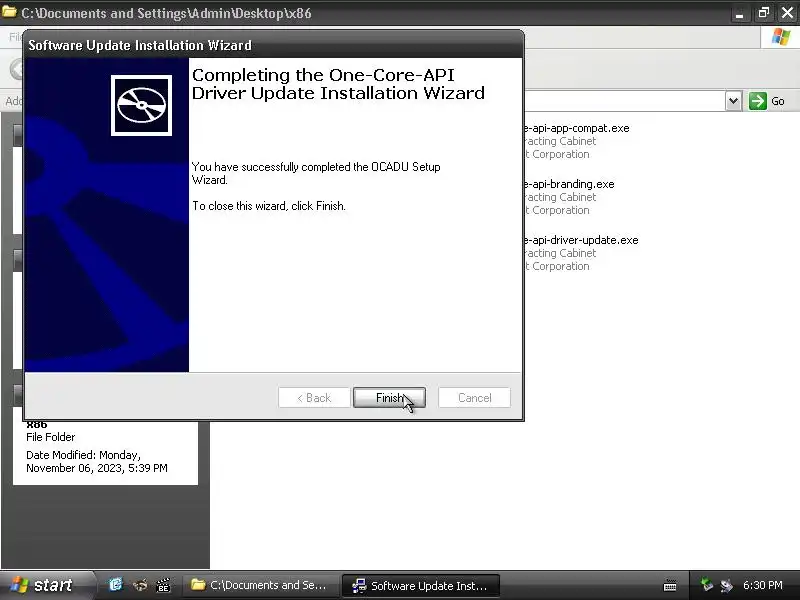800x600 pixels.
Task: Select the api-driver-update.exe file
Action: 581,240
